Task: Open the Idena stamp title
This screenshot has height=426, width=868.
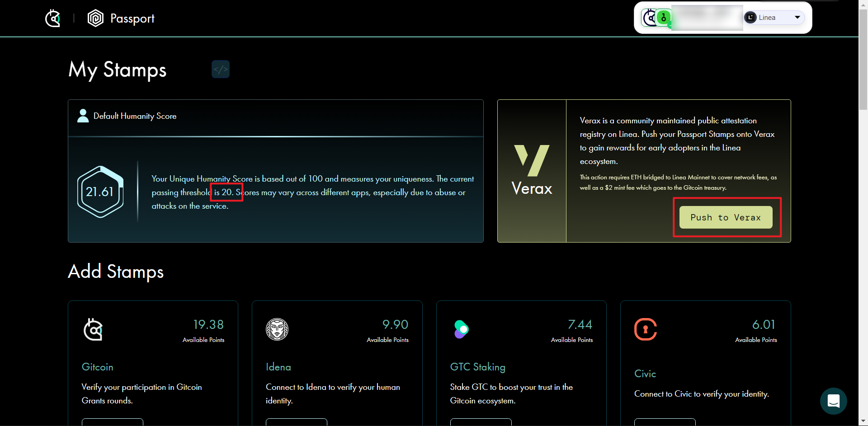Action: point(278,367)
